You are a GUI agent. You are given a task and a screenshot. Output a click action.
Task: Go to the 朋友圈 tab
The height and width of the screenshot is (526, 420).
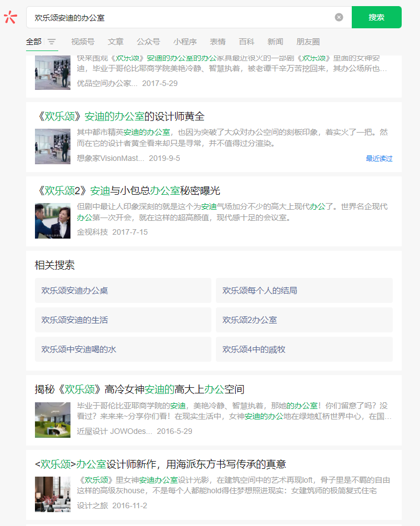308,42
